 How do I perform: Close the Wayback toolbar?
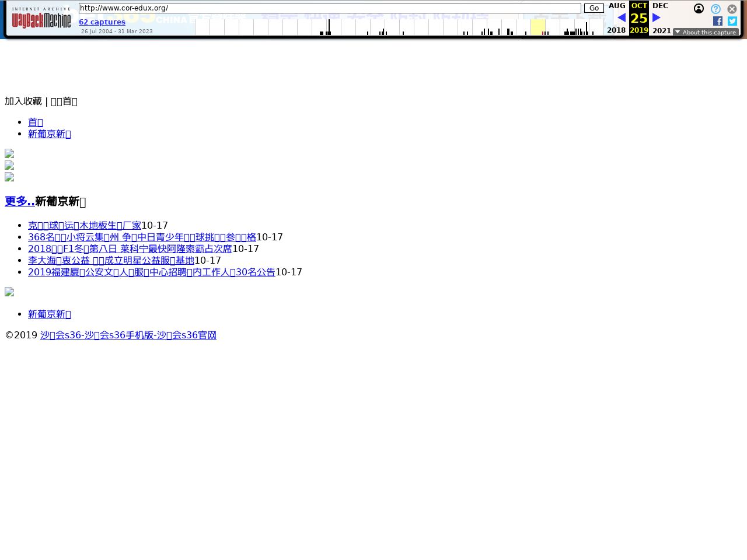click(732, 9)
